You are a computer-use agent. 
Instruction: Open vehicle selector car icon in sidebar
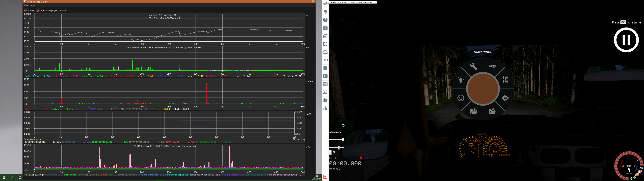pos(325,36)
